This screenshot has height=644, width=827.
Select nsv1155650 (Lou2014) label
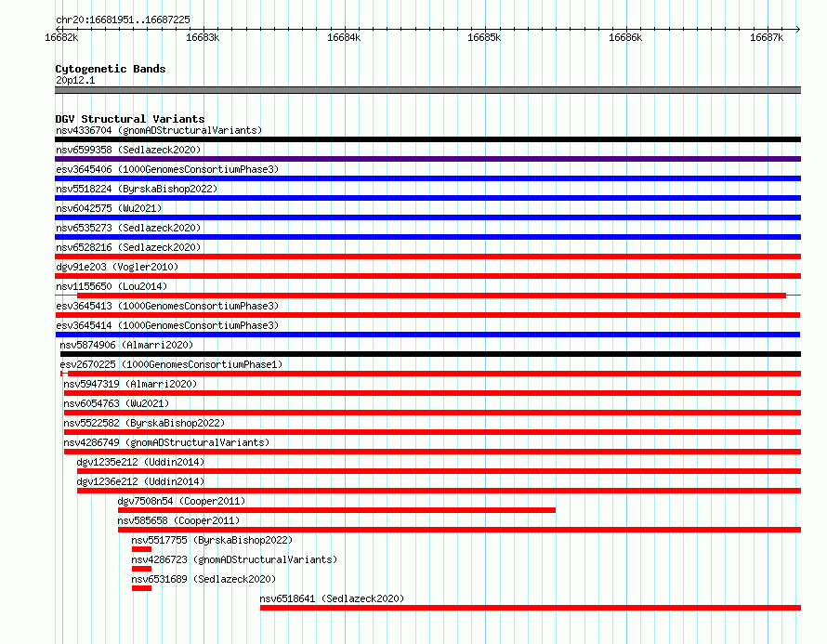click(x=112, y=286)
